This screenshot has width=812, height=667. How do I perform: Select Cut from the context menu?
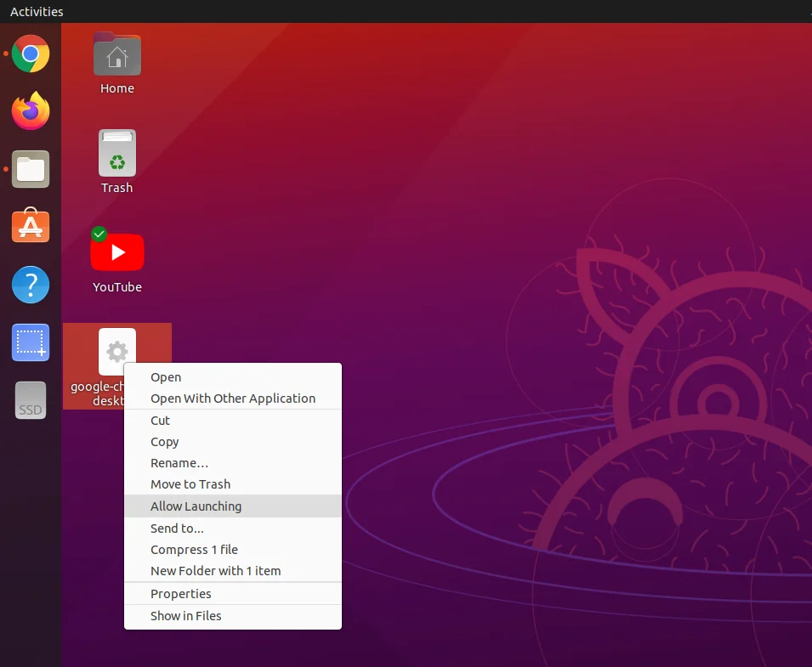coord(160,420)
